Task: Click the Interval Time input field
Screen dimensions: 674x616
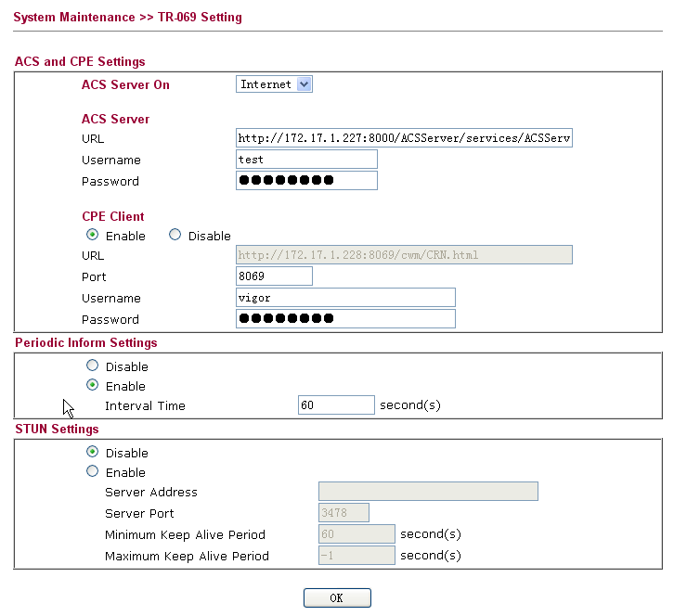Action: (x=336, y=405)
